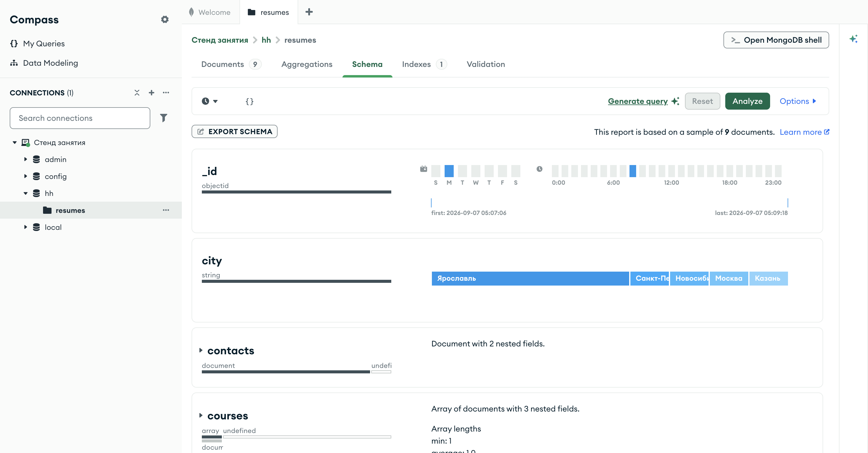Click the admin database icon

coord(36,159)
